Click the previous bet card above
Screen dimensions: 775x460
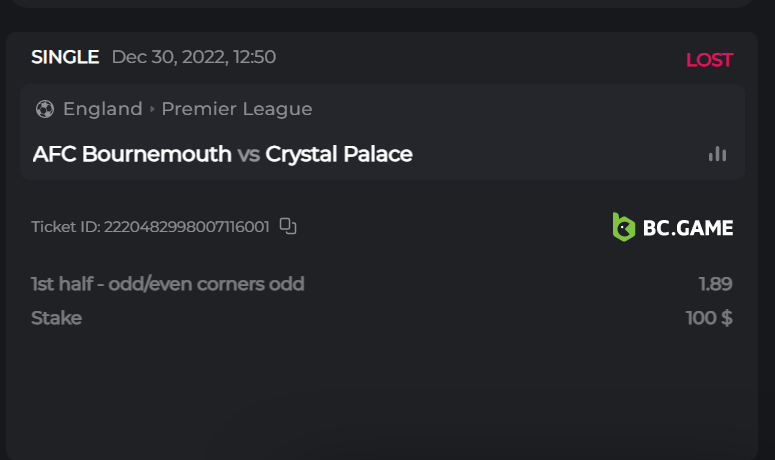(x=380, y=4)
